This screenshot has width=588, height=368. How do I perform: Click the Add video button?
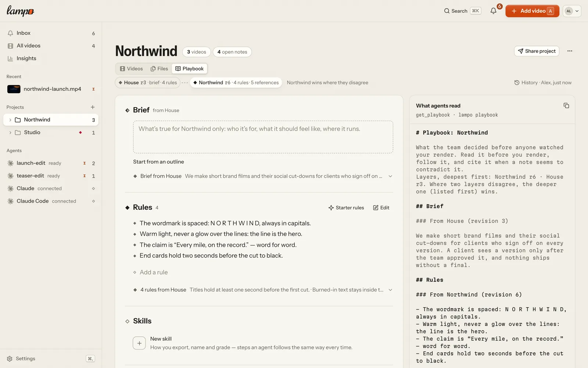tap(532, 11)
